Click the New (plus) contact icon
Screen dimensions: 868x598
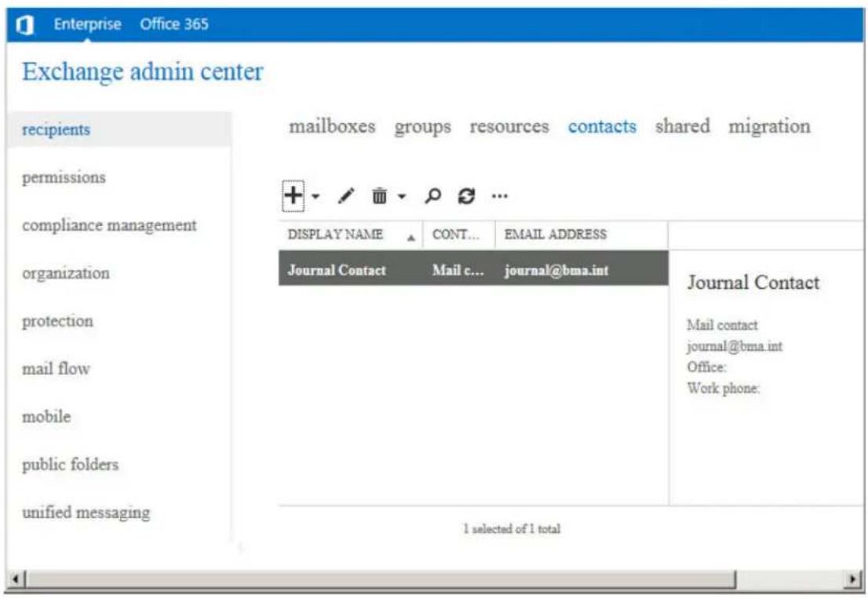pyautogui.click(x=294, y=195)
